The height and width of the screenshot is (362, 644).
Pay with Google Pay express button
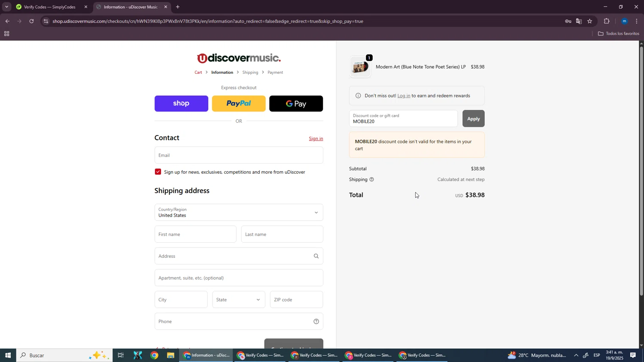click(296, 103)
